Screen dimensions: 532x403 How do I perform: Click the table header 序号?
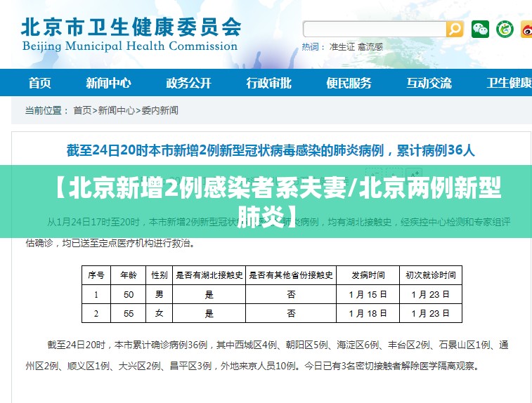tap(96, 275)
